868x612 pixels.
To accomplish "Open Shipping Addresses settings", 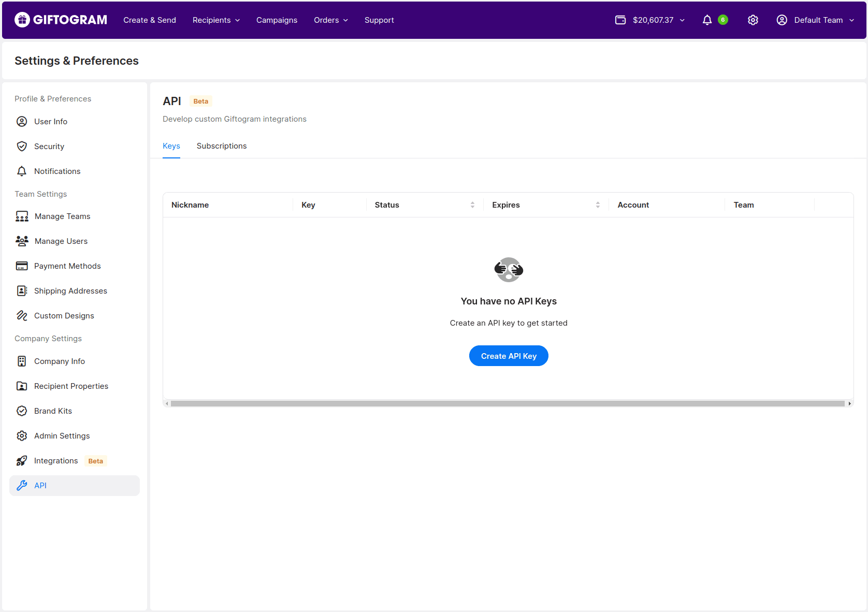I will click(x=75, y=291).
